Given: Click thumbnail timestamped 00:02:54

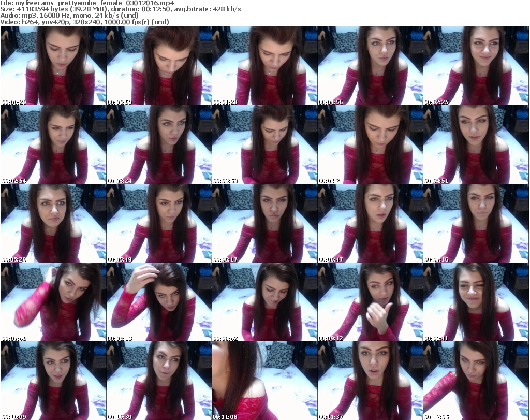Looking at the screenshot, I should click(53, 144).
